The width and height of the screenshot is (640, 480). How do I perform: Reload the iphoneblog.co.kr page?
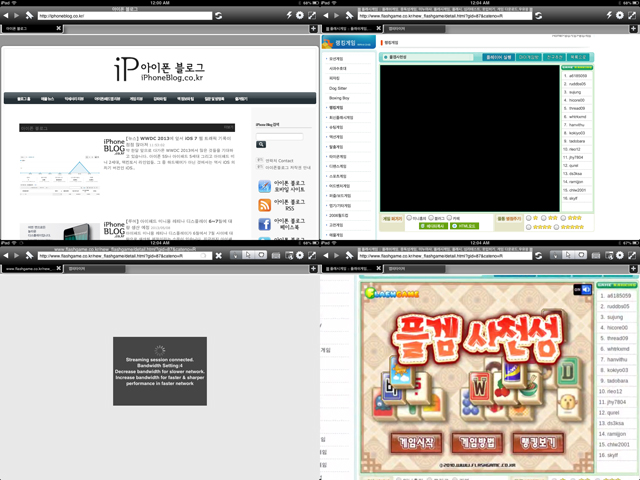(219, 16)
